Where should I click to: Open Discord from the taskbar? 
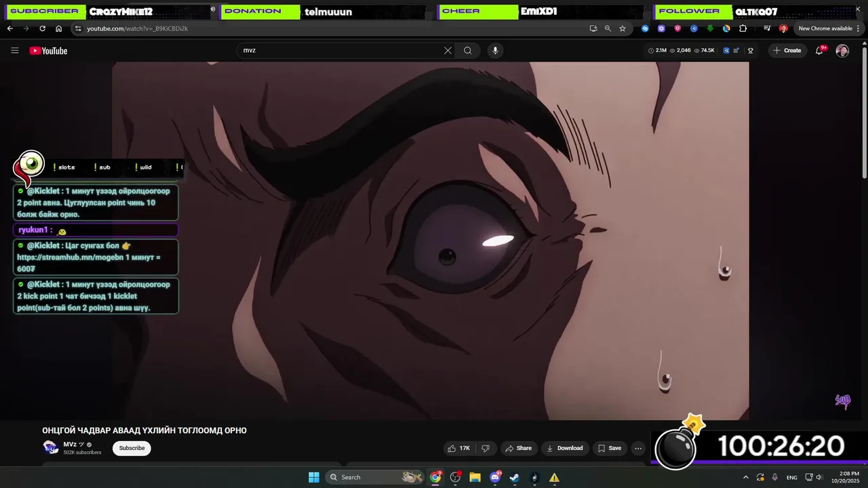click(495, 477)
